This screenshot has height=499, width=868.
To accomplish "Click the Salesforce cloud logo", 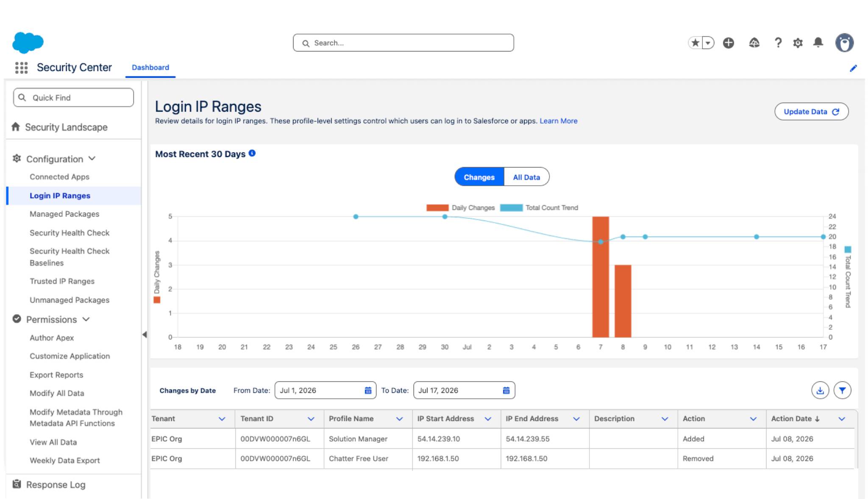I will pos(28,42).
